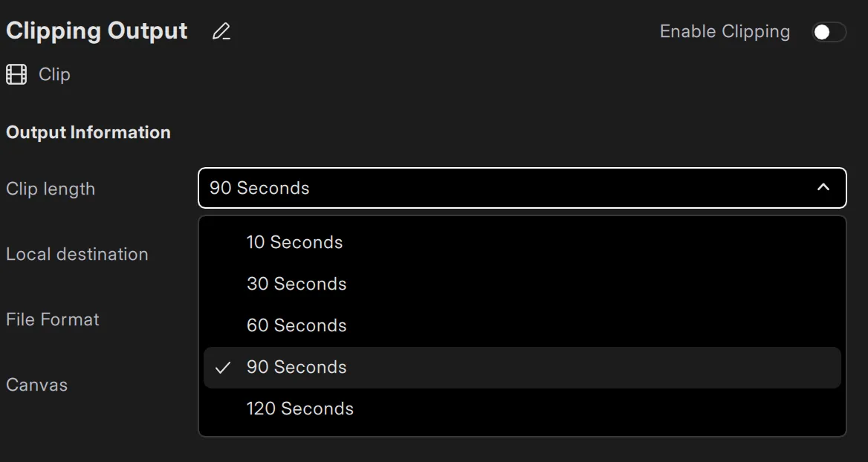Pick 60 Seconds as clip length
Viewport: 868px width, 462px height.
click(x=296, y=325)
